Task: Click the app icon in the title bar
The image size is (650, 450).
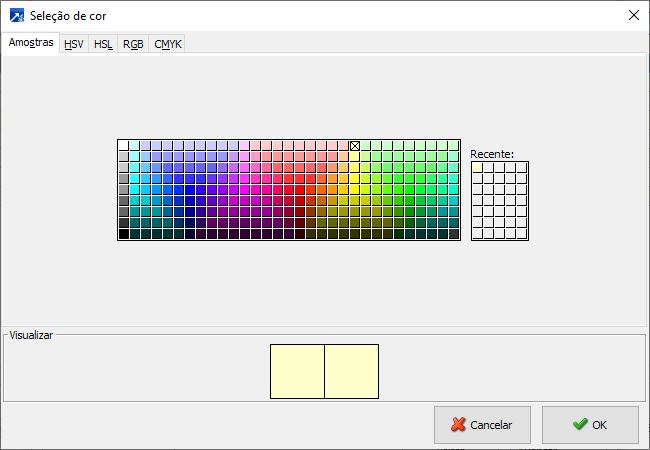Action: pyautogui.click(x=16, y=15)
